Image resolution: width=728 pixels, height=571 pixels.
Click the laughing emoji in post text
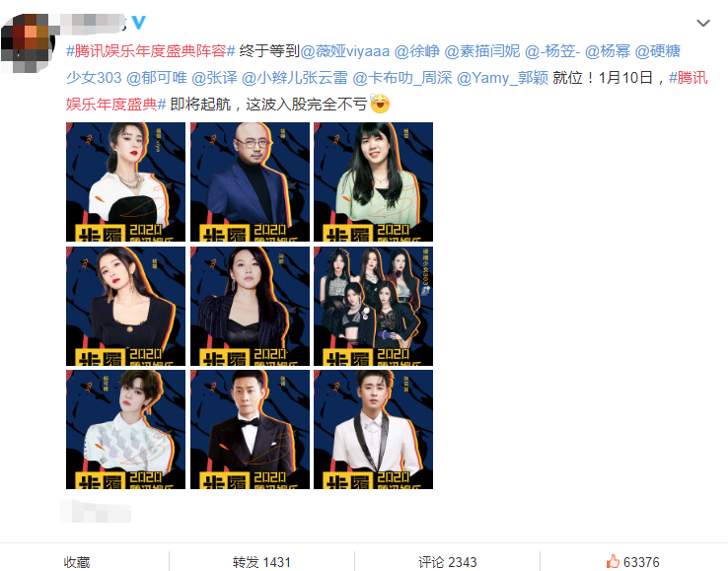click(x=380, y=104)
